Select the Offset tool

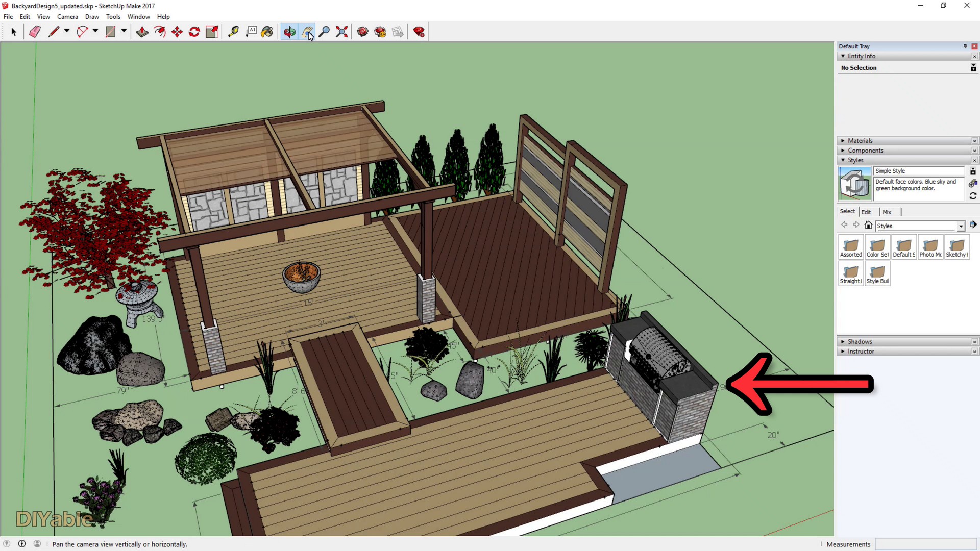click(160, 32)
